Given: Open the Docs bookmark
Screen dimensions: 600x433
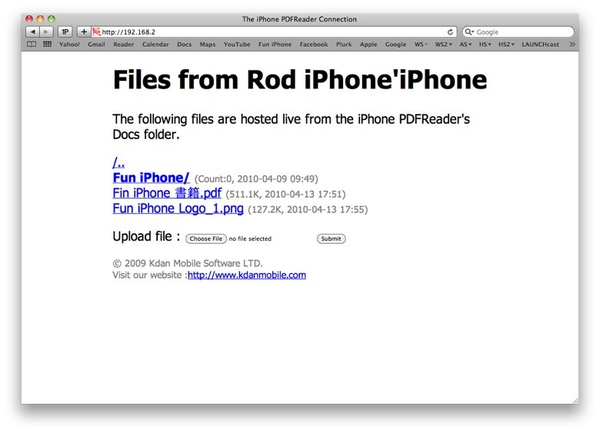Looking at the screenshot, I should click(184, 44).
